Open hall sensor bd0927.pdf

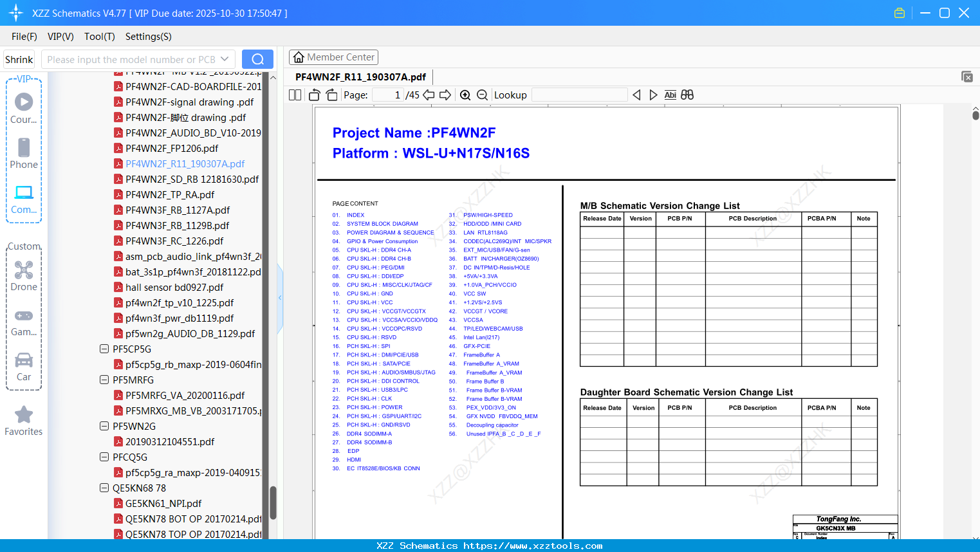pos(174,288)
